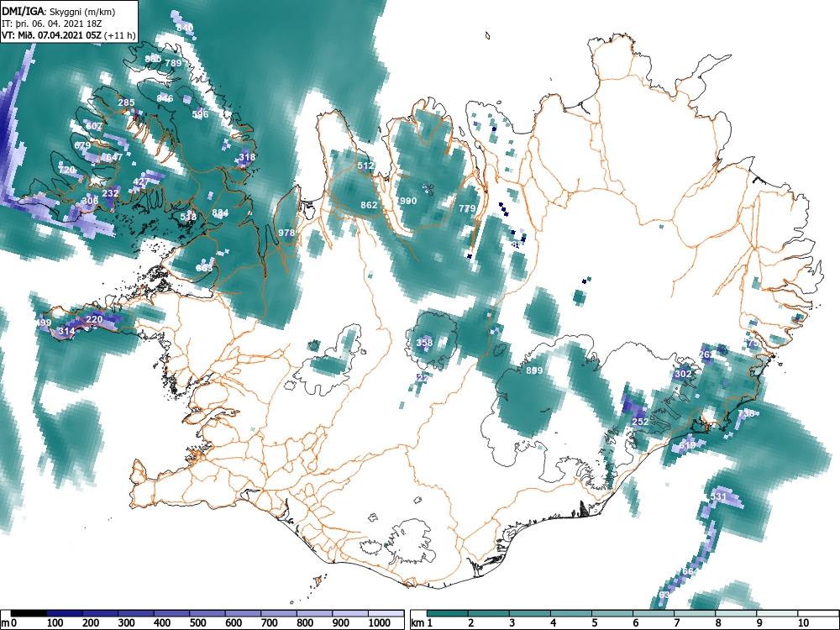Click the visibility value 596 on the map
840x630 pixels.
click(201, 114)
